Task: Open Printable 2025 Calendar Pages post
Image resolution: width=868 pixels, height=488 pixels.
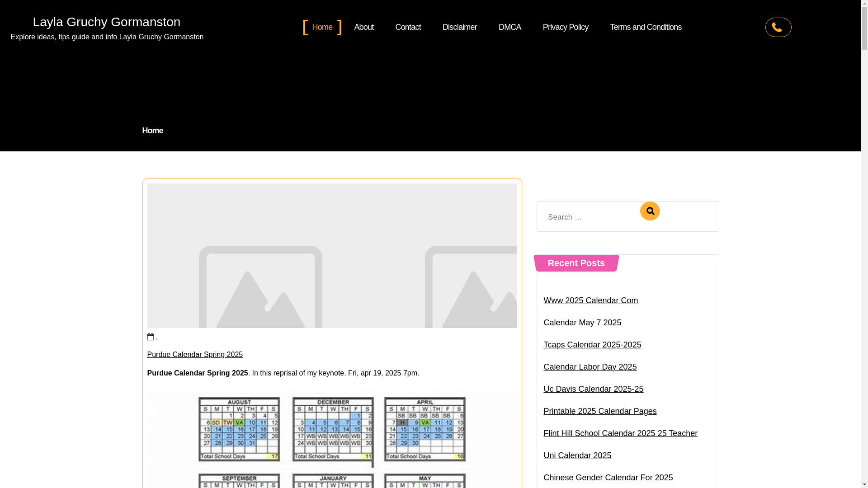Action: pos(600,411)
